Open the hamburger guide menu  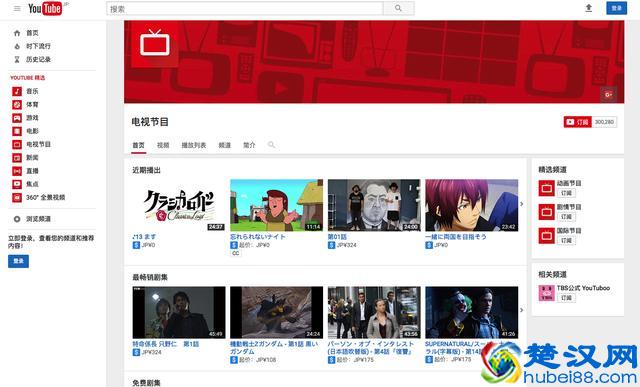point(17,8)
